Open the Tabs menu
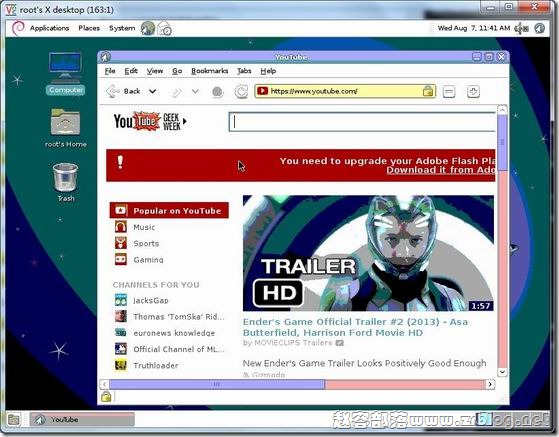 [244, 71]
